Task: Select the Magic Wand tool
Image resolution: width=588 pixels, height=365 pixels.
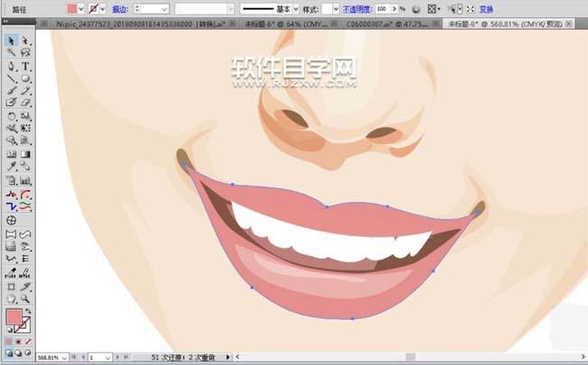Action: 11,53
